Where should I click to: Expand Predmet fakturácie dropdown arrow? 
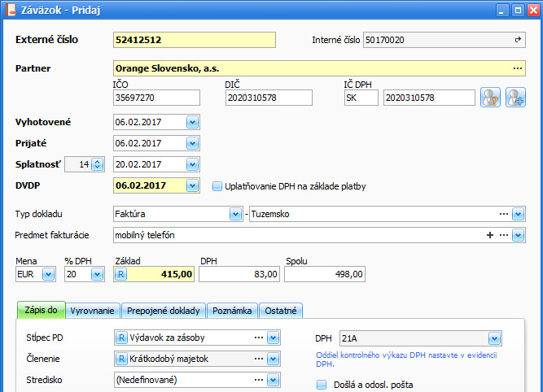518,236
